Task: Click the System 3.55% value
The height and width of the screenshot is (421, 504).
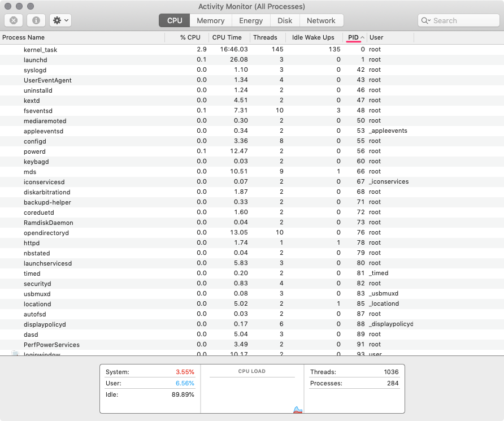Action: coord(185,372)
